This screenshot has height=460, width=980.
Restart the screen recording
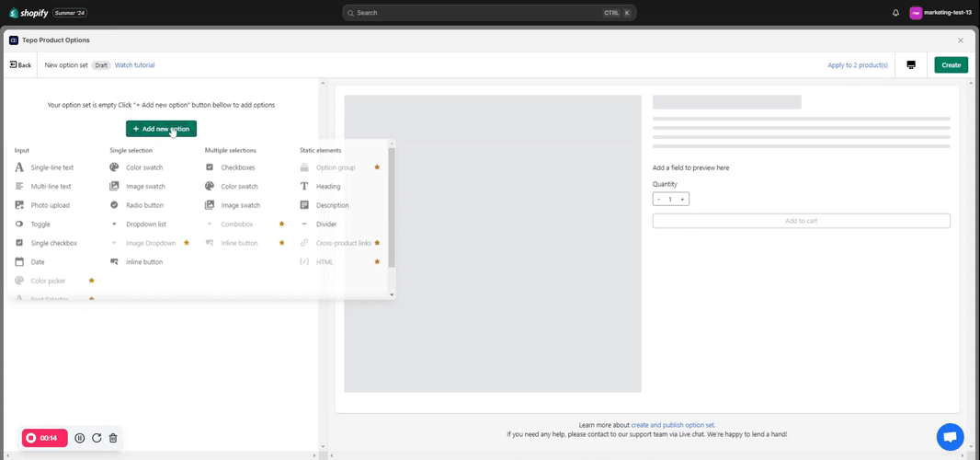97,438
